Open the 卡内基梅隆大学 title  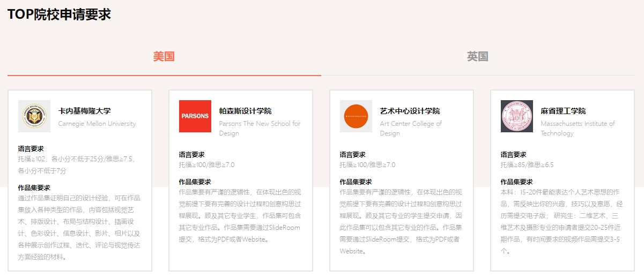[84, 111]
